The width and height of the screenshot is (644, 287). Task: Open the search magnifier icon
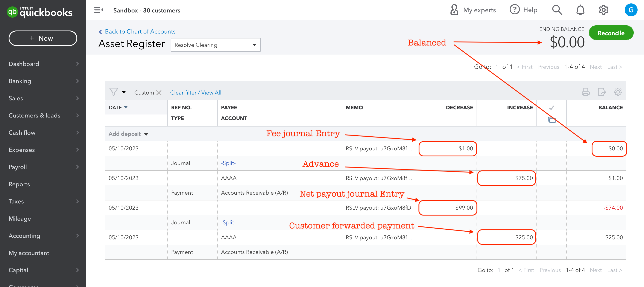(557, 10)
